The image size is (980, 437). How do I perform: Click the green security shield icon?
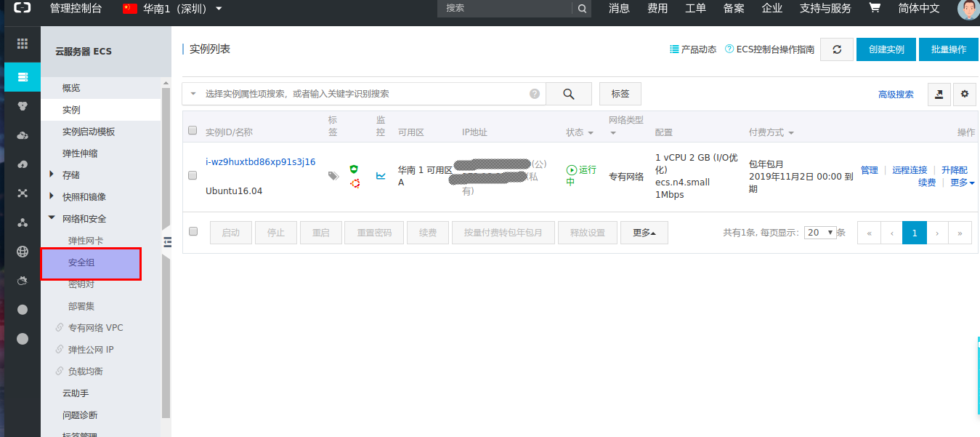click(x=355, y=169)
